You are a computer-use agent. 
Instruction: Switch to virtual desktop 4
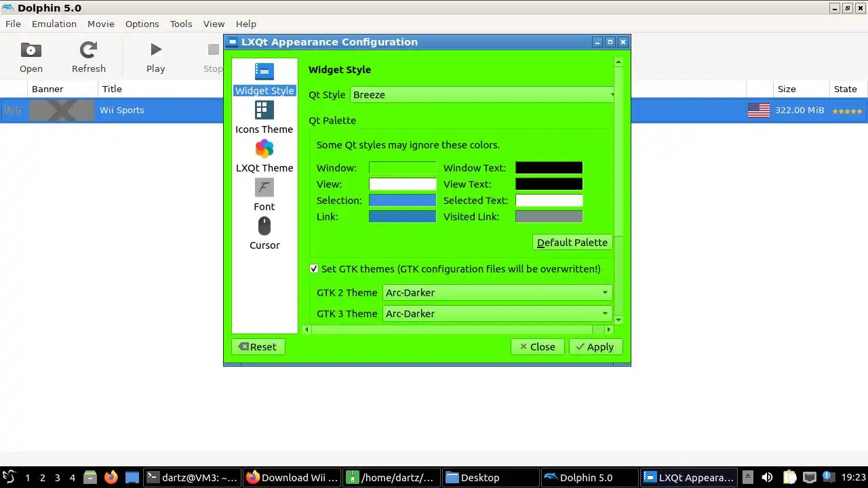tap(72, 478)
